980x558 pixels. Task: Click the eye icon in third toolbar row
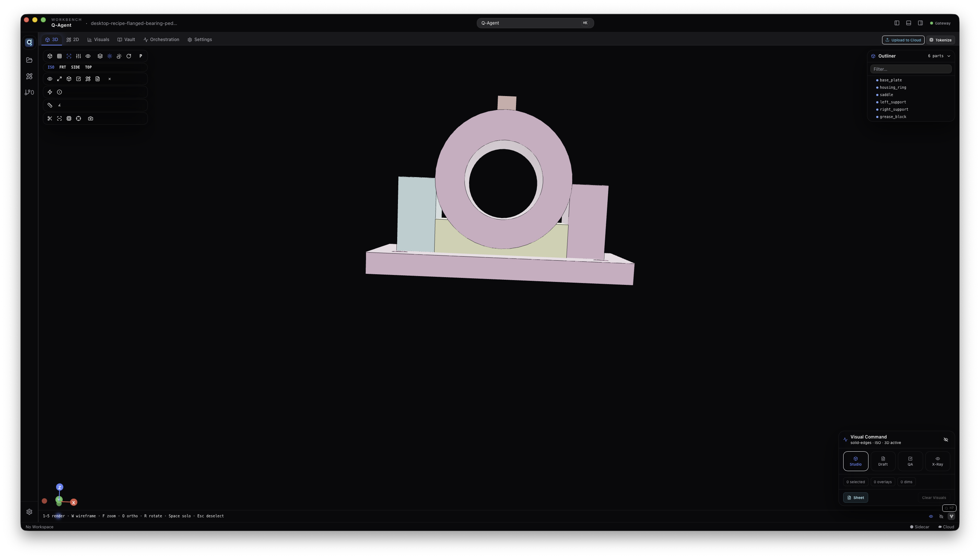(50, 79)
